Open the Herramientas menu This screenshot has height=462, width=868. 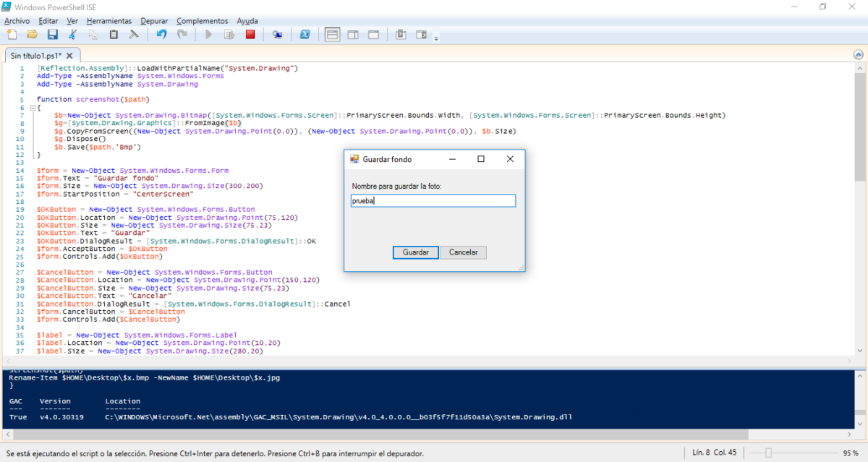[x=109, y=21]
